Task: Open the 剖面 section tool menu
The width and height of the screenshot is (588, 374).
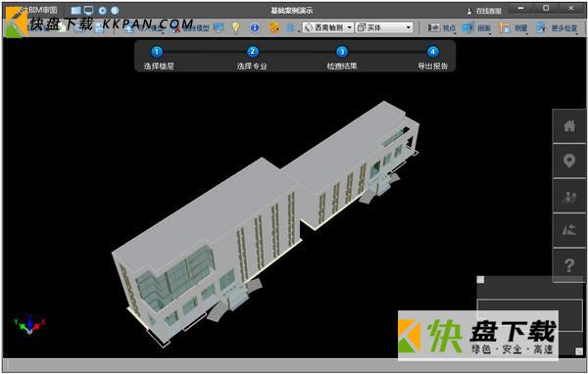Action: tap(476, 27)
